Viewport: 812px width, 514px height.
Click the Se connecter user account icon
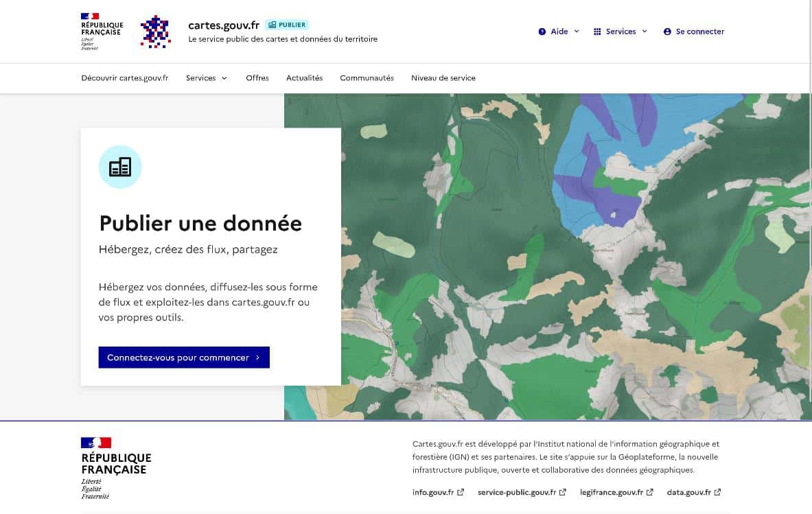667,32
